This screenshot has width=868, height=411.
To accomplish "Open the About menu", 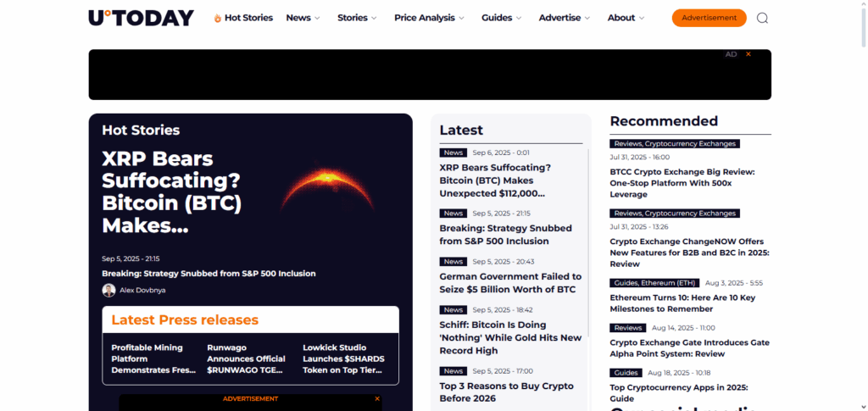I will (626, 18).
